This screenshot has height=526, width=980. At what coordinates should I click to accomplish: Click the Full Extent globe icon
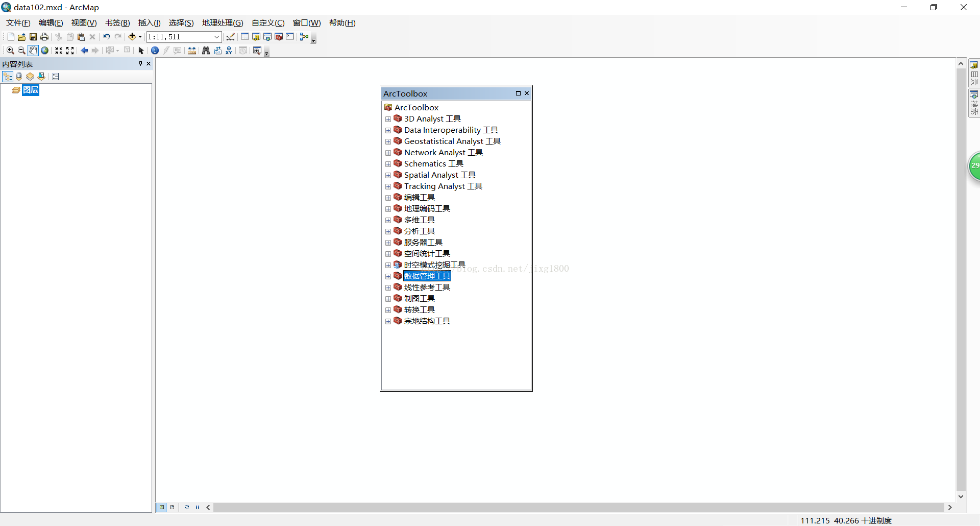[45, 51]
